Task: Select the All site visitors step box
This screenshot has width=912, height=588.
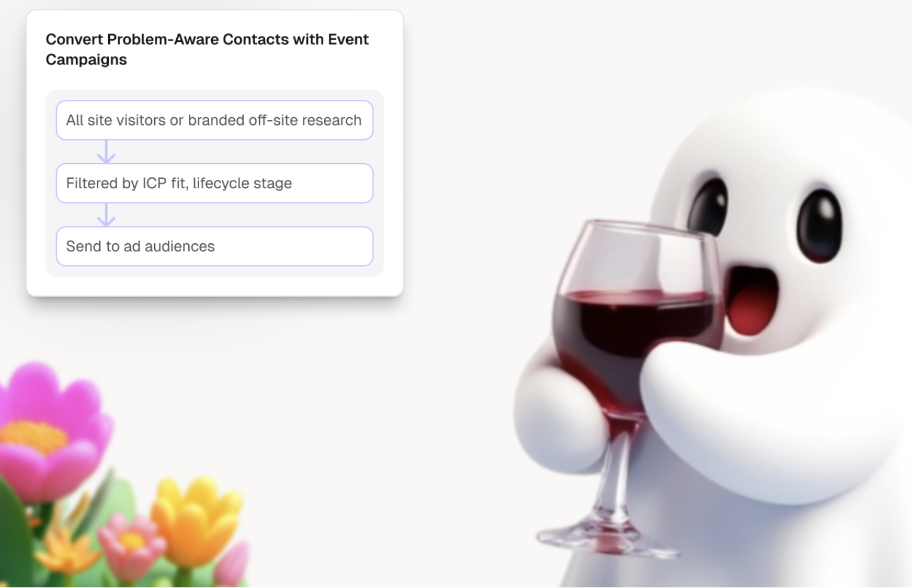Action: pyautogui.click(x=215, y=120)
